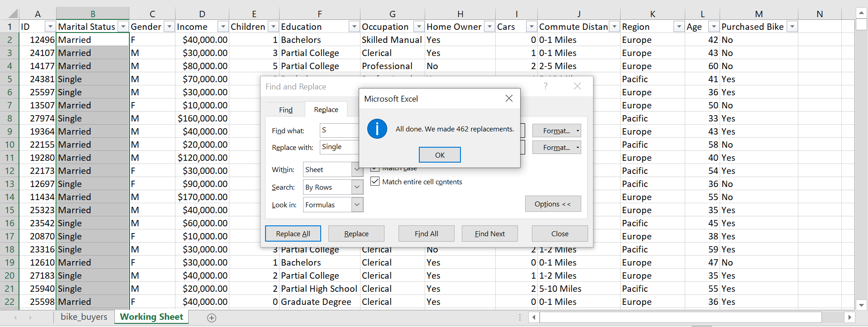This screenshot has width=868, height=327.
Task: Click the Find and Replace help question mark
Action: coord(545,86)
